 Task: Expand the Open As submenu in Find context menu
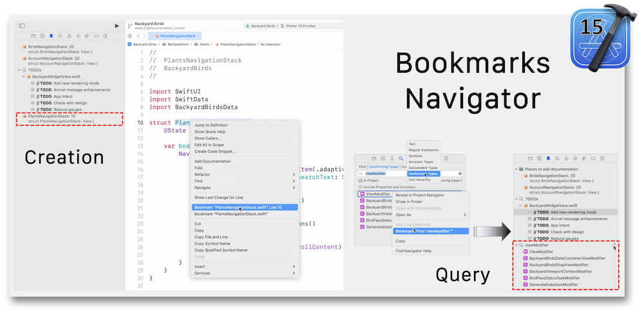430,215
